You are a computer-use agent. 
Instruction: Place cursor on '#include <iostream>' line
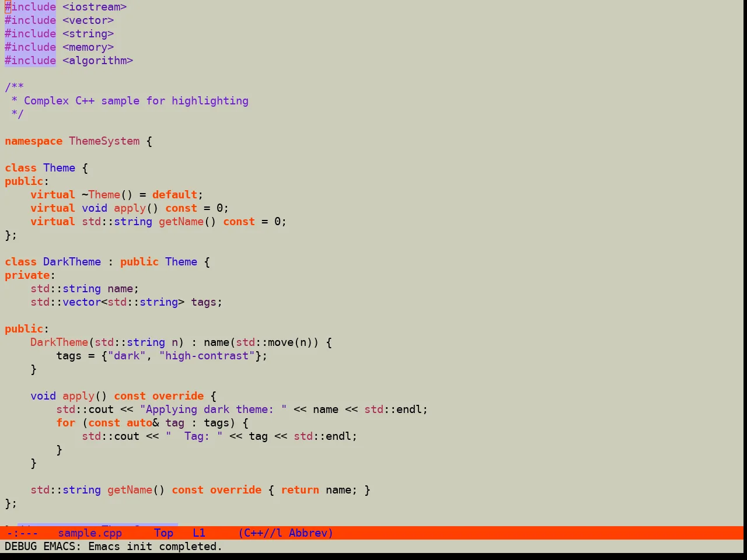tap(66, 7)
